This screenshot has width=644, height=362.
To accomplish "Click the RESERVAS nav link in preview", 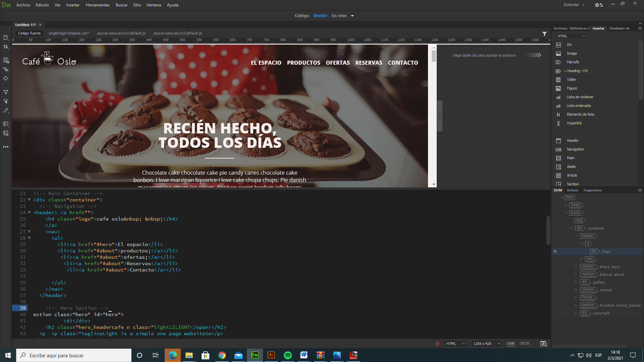I will tap(369, 63).
